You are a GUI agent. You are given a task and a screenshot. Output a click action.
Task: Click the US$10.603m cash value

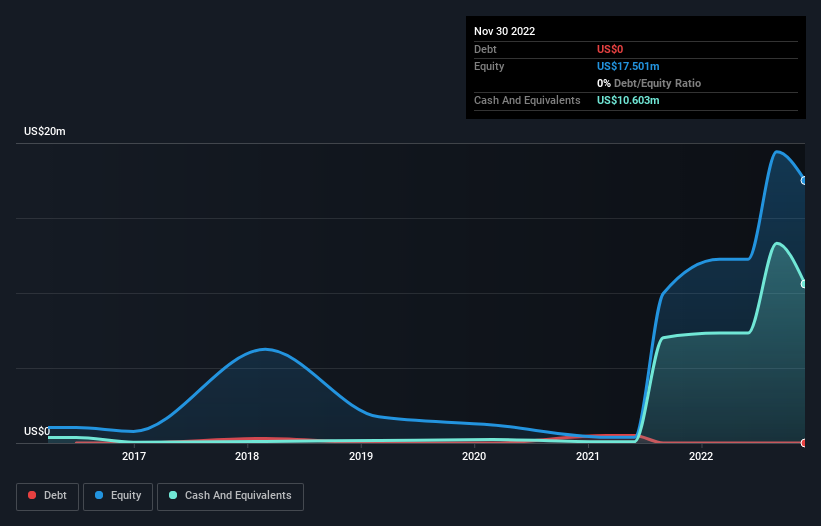tap(628, 100)
